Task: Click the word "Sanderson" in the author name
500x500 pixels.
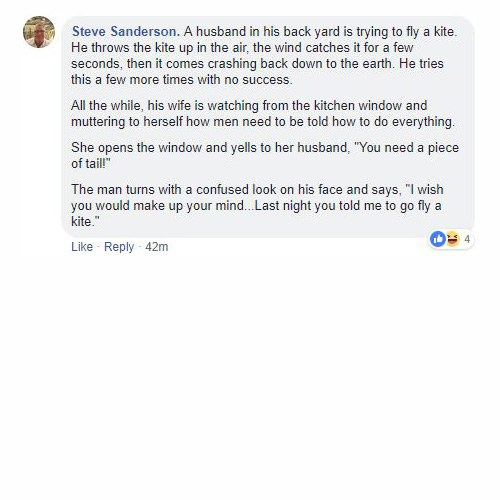Action: tap(145, 32)
